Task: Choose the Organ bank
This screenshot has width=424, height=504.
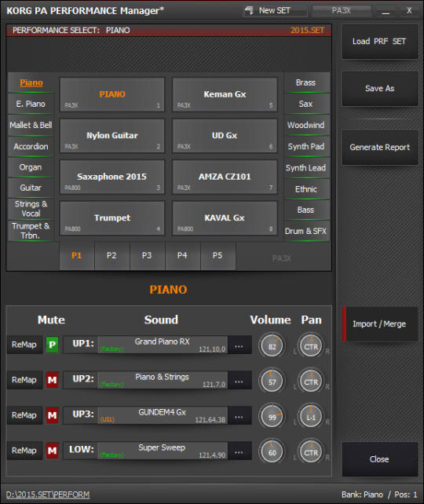Action: click(31, 167)
